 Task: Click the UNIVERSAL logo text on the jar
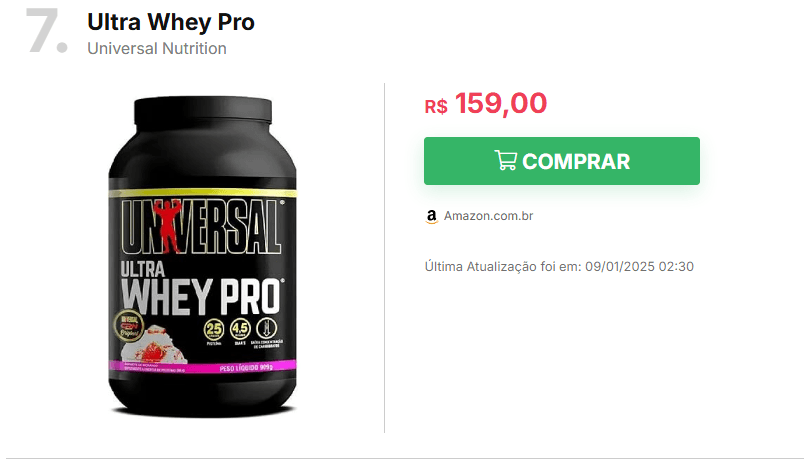pyautogui.click(x=202, y=226)
